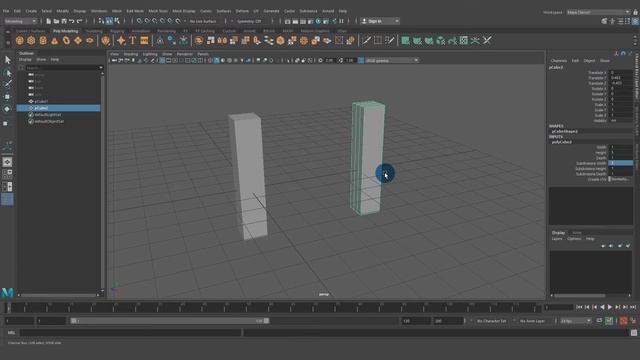Click the polygon Type text shelf icon

click(133, 40)
